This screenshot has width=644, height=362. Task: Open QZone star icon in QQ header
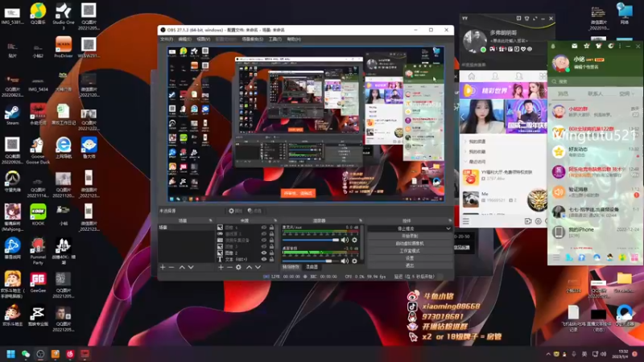coord(587,46)
